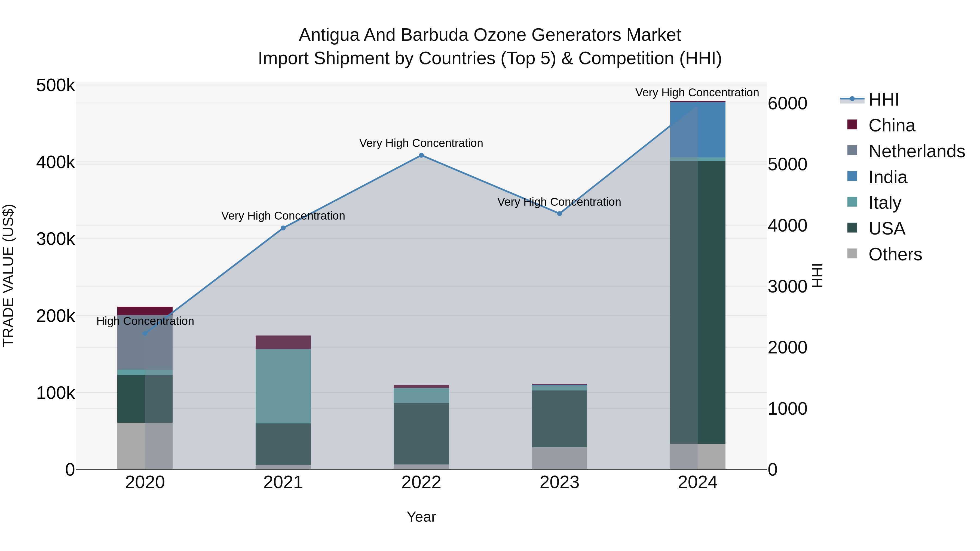980x551 pixels.
Task: Toggle India series in legend
Action: click(x=877, y=177)
